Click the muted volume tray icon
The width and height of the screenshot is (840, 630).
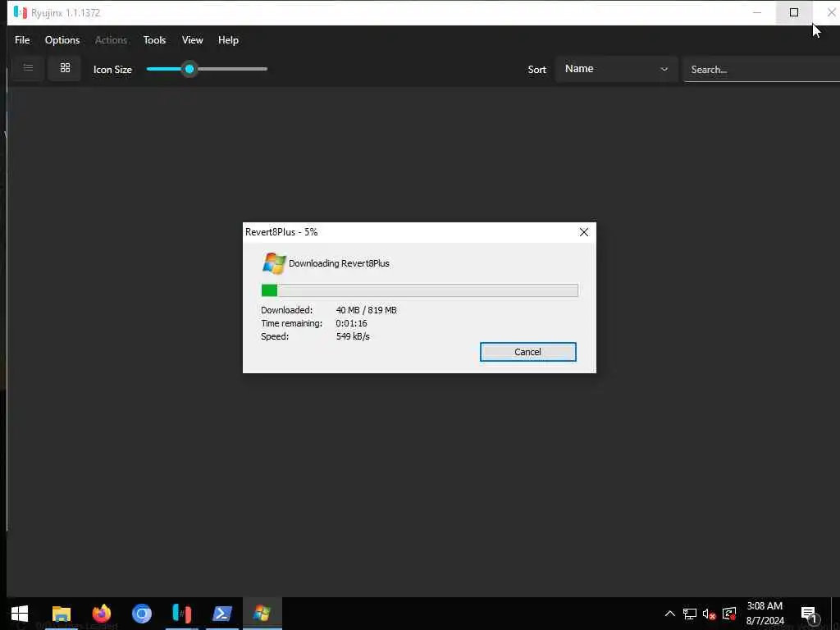pyautogui.click(x=710, y=614)
